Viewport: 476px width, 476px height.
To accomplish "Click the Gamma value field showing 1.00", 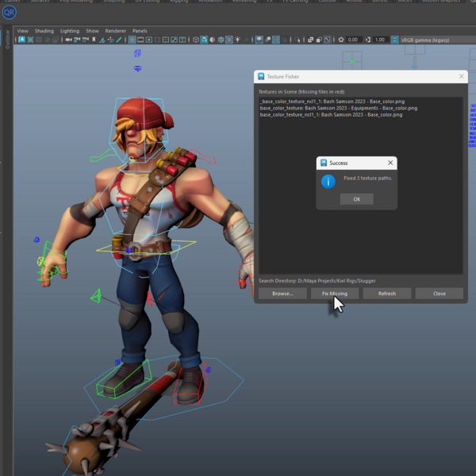I will [380, 40].
